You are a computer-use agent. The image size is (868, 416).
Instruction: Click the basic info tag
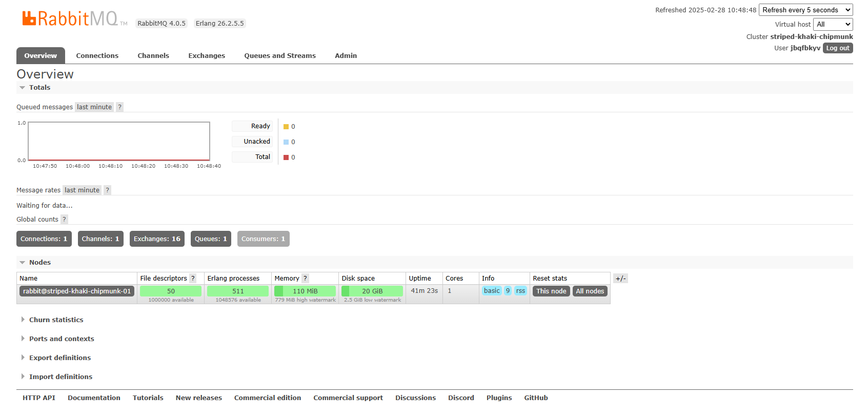[492, 290]
